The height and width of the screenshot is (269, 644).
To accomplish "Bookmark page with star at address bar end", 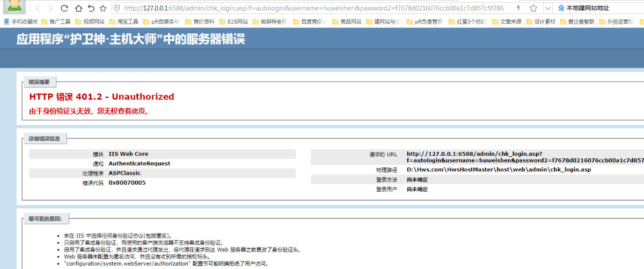I will tap(533, 9).
